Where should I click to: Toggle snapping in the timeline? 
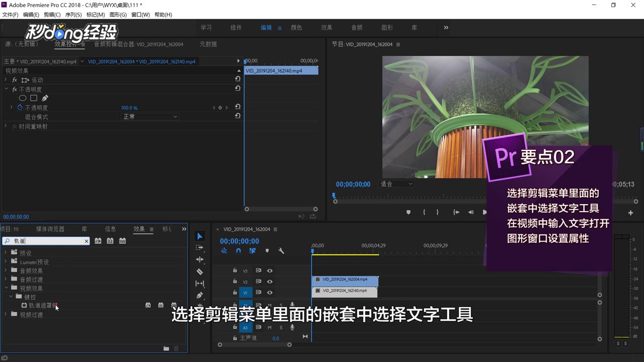[x=238, y=250]
